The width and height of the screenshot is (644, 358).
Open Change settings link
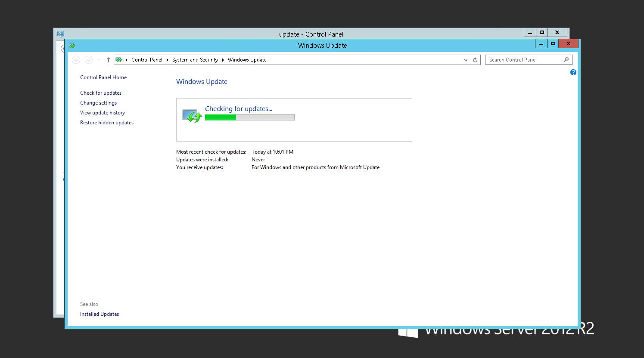pos(98,103)
